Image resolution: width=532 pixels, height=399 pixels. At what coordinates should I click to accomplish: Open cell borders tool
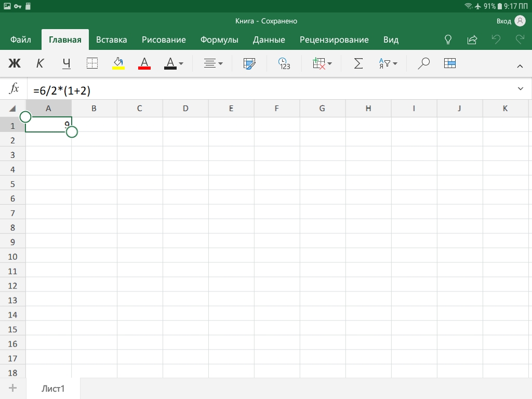click(x=92, y=63)
